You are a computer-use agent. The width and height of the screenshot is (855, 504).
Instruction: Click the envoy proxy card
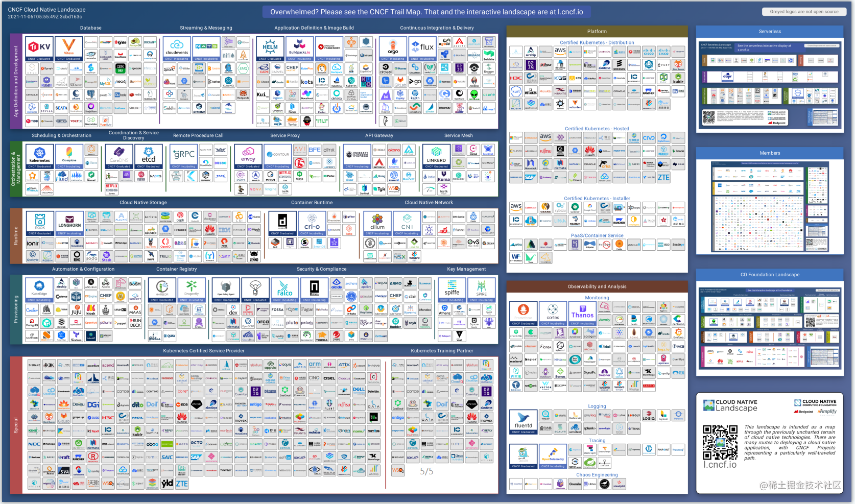pos(248,156)
